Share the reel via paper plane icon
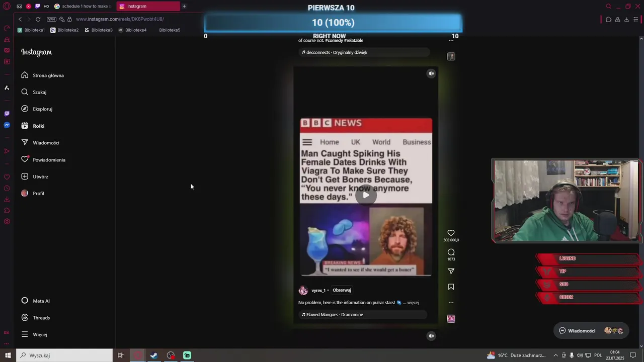 tap(451, 271)
